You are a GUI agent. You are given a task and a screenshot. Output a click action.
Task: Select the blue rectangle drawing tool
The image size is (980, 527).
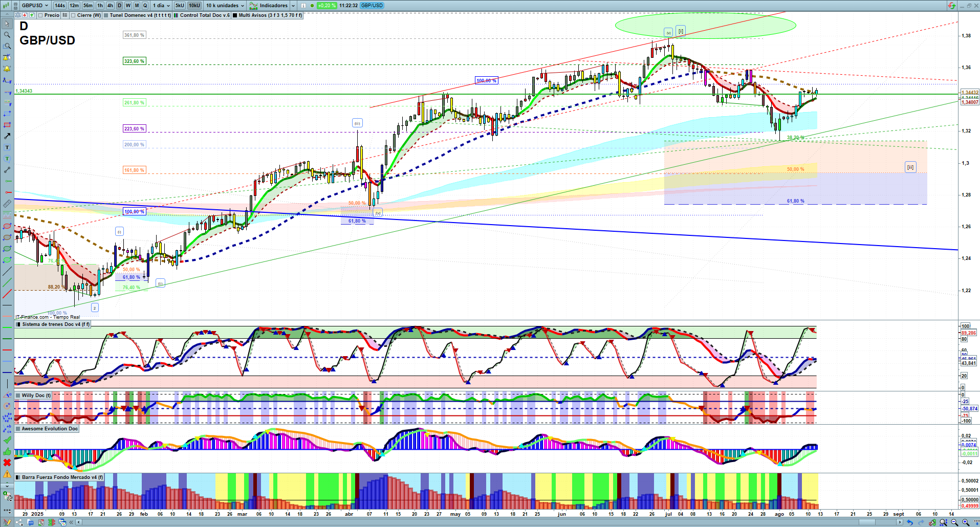[7, 114]
